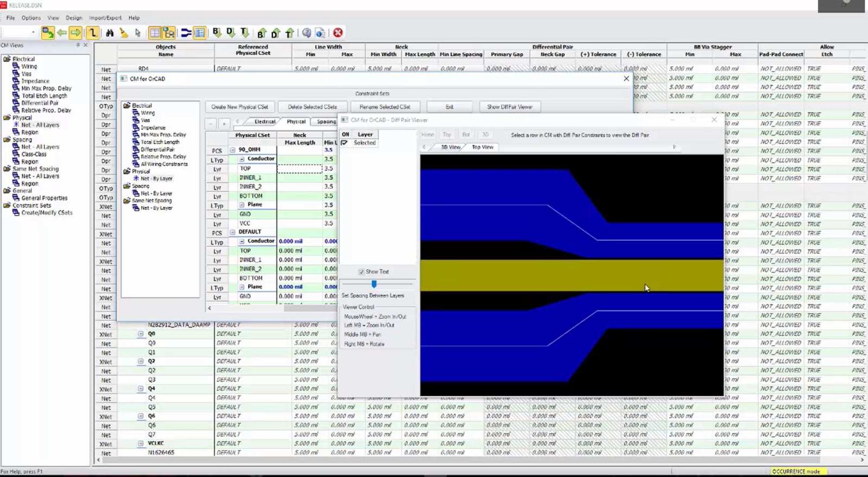Viewport: 868px width, 477px height.
Task: Click the binoculars find icon
Action: [x=110, y=33]
